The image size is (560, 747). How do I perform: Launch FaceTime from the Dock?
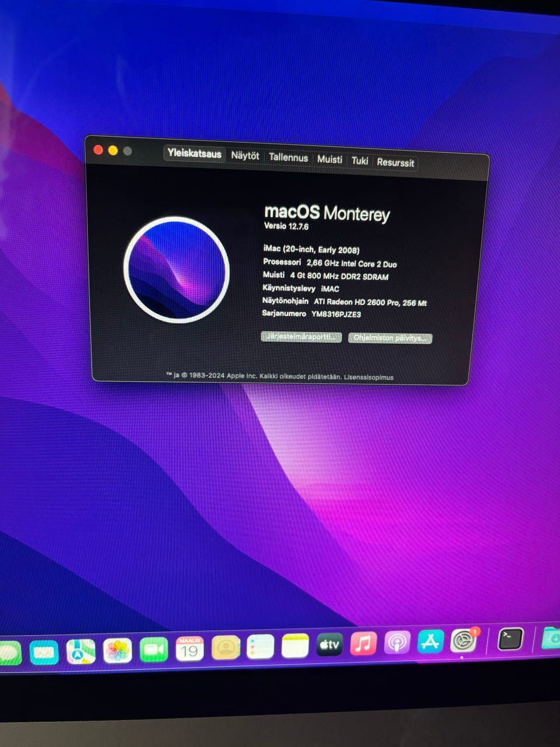tap(154, 650)
